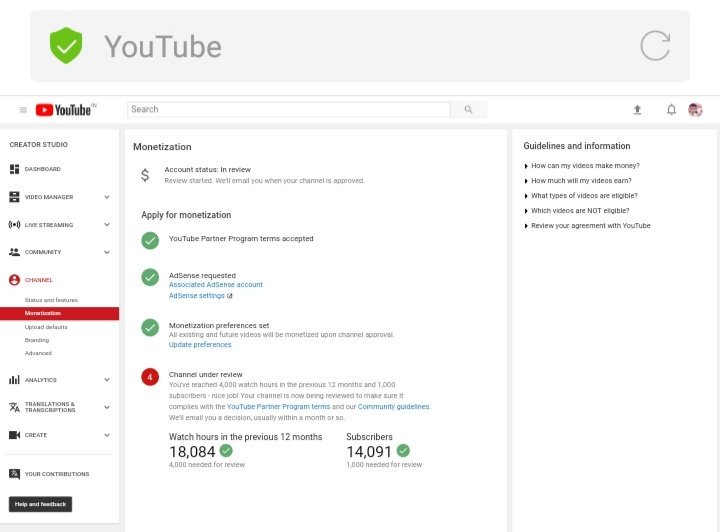Screen dimensions: 720x532
Task: Open Associated AdSense account link
Action: pyautogui.click(x=216, y=285)
